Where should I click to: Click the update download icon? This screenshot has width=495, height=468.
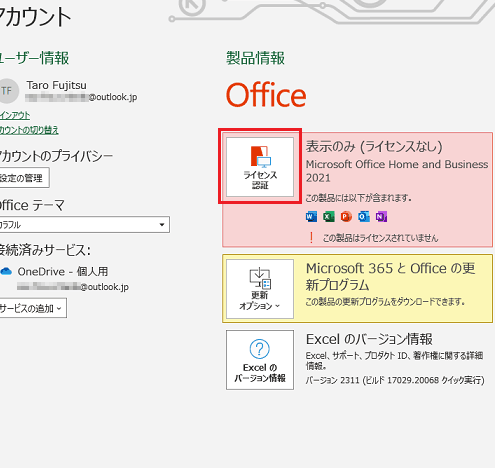point(260,278)
